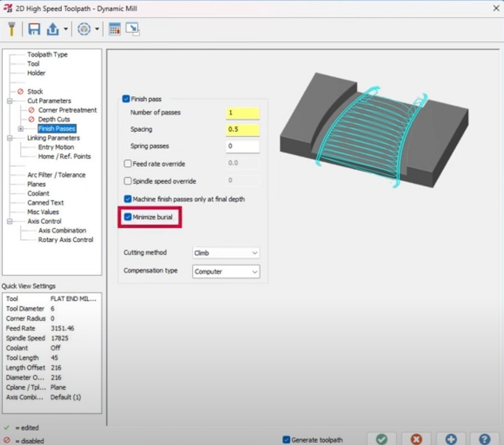Collapse the Axis Control tree node
The height and width of the screenshot is (445, 504).
10,222
